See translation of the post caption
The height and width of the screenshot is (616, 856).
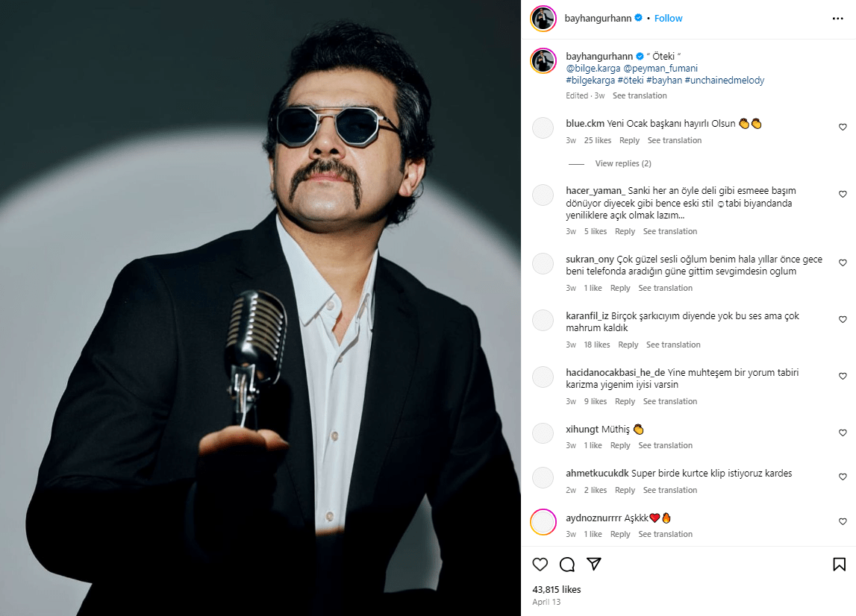coord(640,95)
